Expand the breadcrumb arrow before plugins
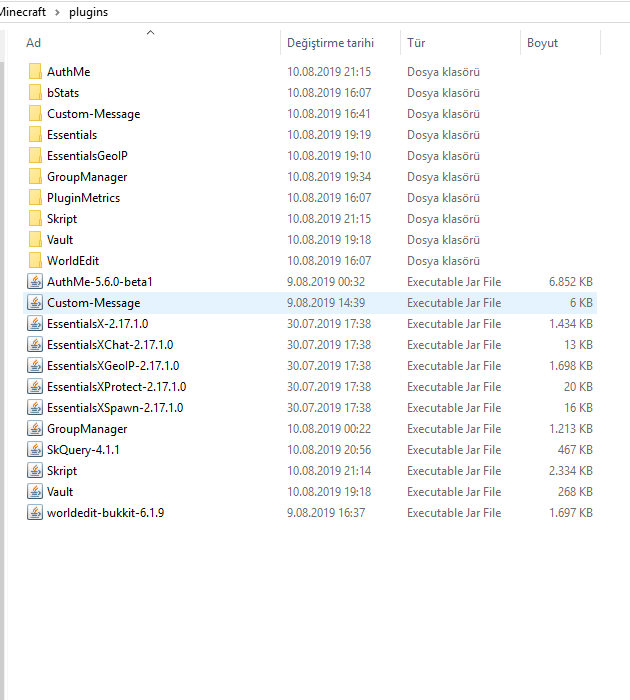 (x=57, y=12)
